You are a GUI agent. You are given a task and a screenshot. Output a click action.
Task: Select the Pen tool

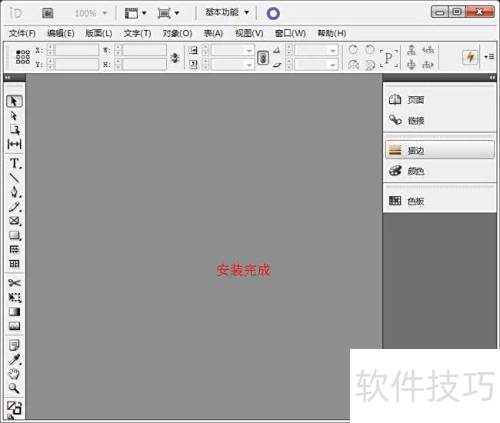[x=14, y=192]
